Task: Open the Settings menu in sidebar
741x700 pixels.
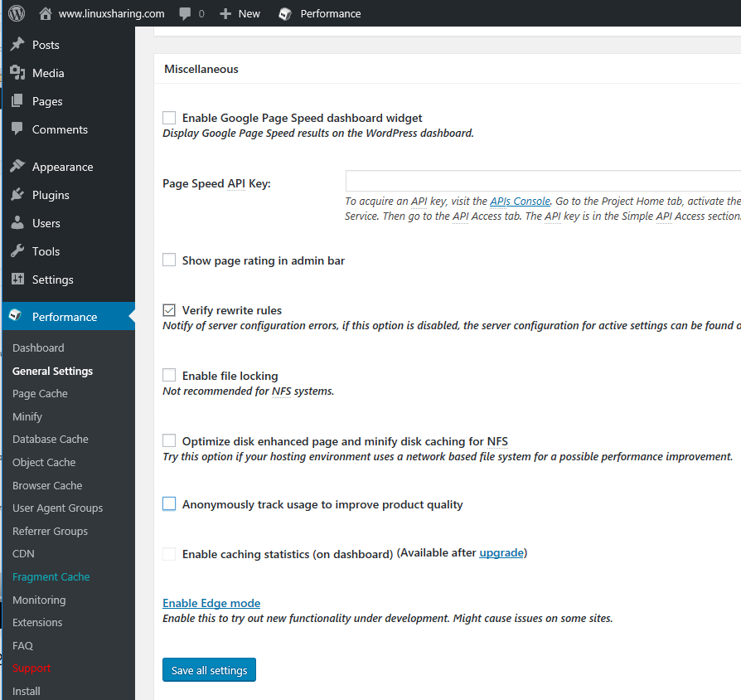Action: click(52, 280)
